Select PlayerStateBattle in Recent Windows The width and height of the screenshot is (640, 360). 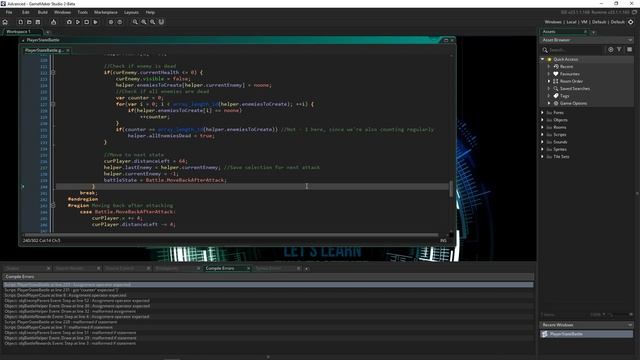tap(587, 334)
